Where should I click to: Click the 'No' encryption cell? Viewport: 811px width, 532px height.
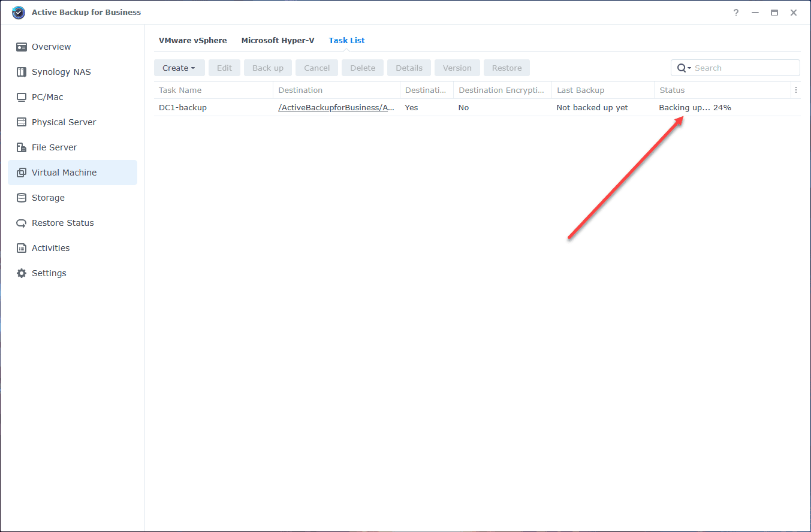[x=464, y=108]
